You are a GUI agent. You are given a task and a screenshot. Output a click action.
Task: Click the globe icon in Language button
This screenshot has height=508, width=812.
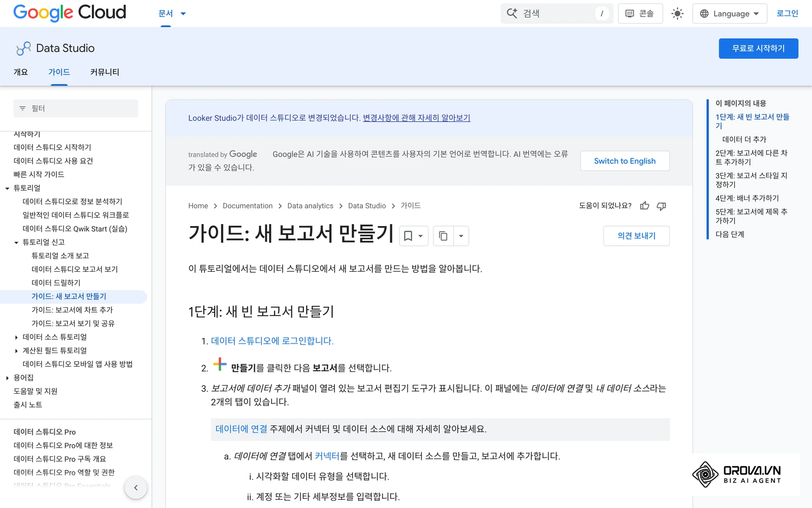click(704, 14)
